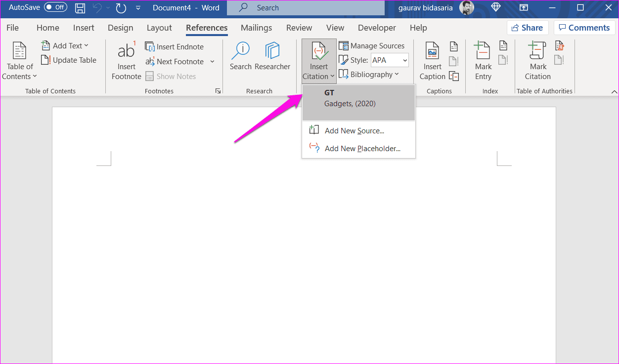
Task: Expand the Add Text dropdown
Action: 65,45
